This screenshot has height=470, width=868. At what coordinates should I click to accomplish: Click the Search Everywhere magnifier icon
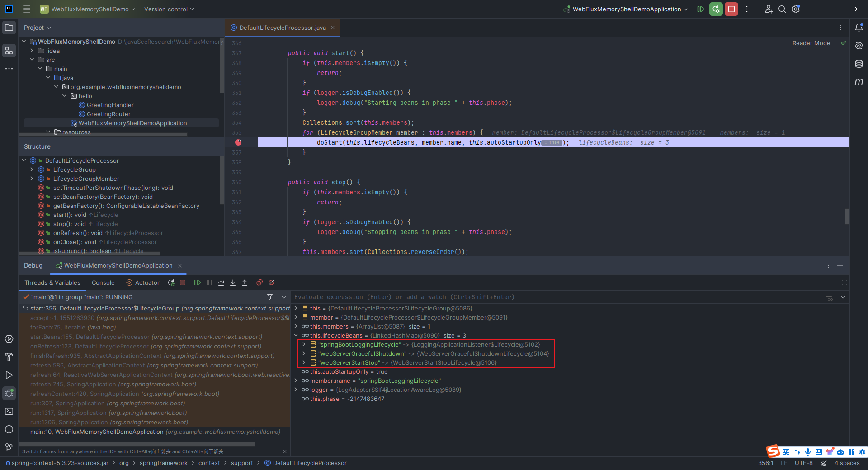pyautogui.click(x=782, y=9)
